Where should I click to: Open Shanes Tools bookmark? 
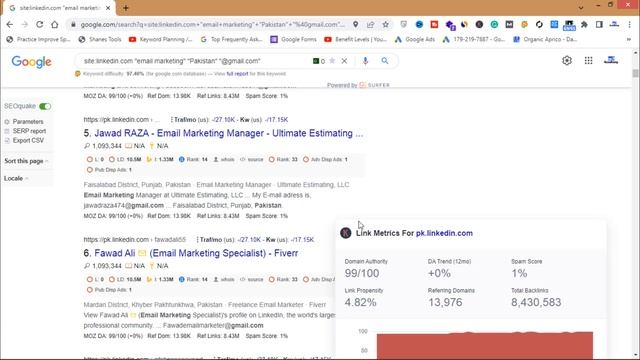[100, 40]
